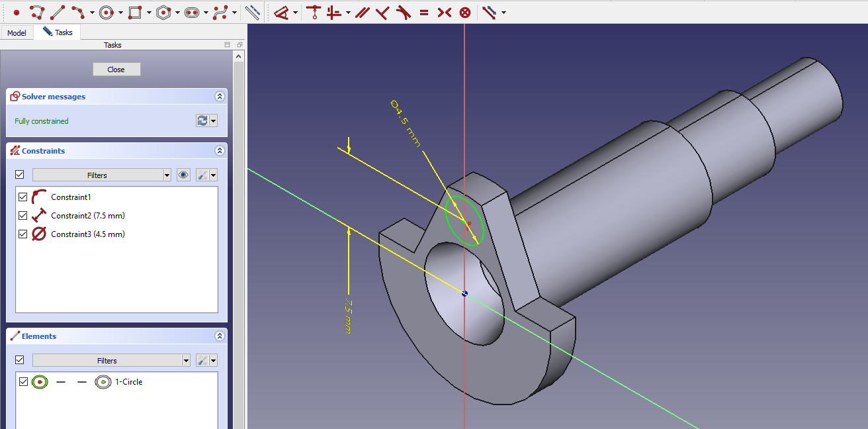The image size is (868, 429).
Task: Open the Elements Filters dropdown
Action: [x=111, y=360]
